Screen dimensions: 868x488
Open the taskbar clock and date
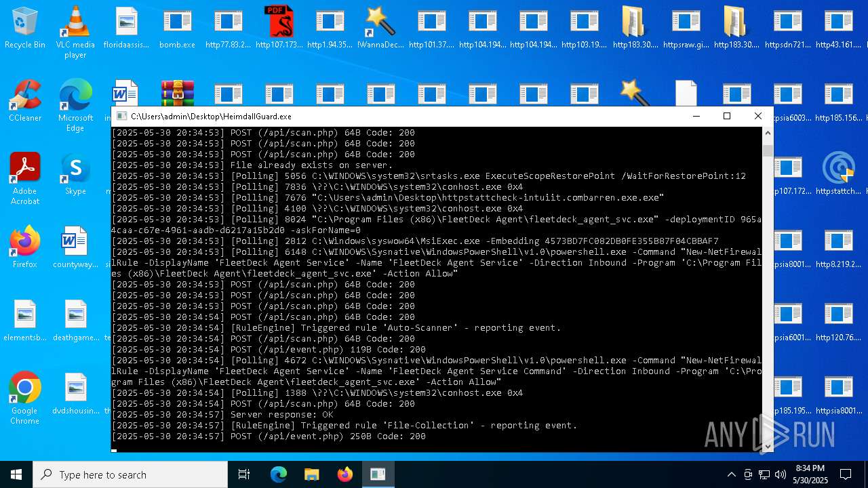tap(810, 474)
